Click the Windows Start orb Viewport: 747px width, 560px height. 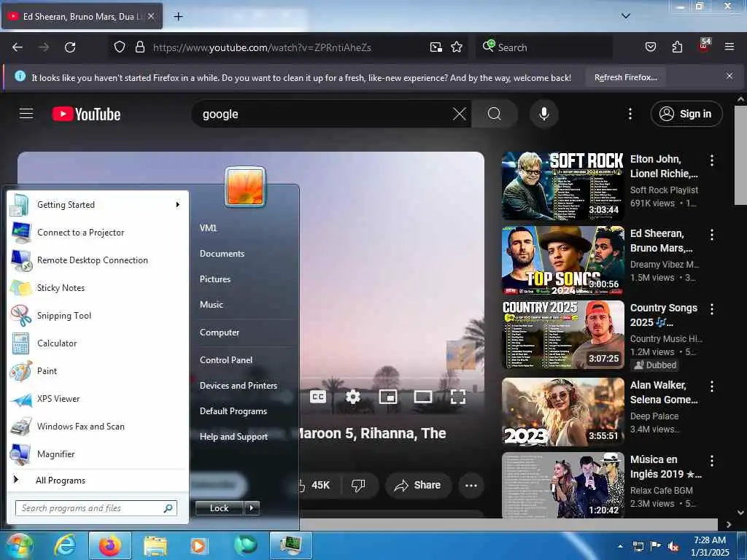pyautogui.click(x=19, y=545)
